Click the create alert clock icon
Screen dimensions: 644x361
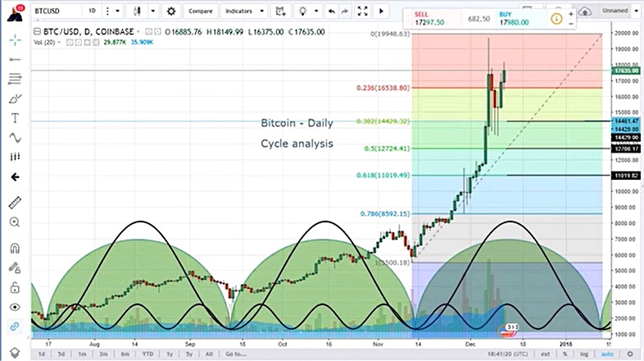280,11
